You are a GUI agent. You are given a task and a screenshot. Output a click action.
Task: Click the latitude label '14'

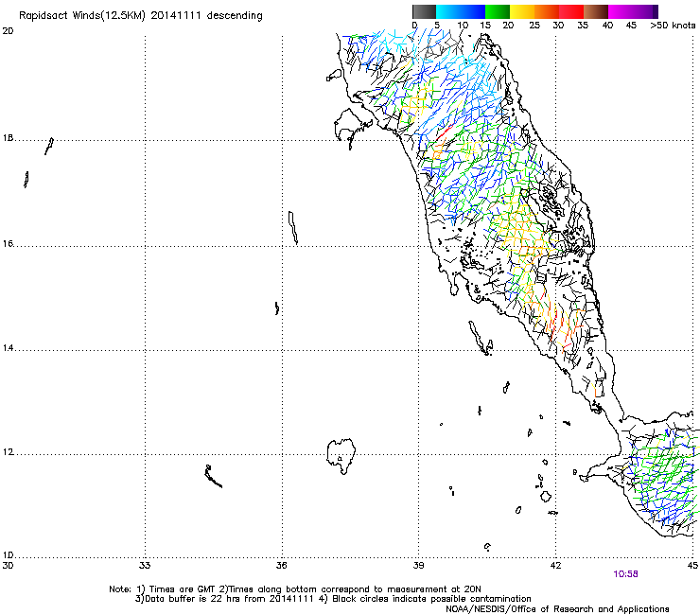tap(8, 348)
